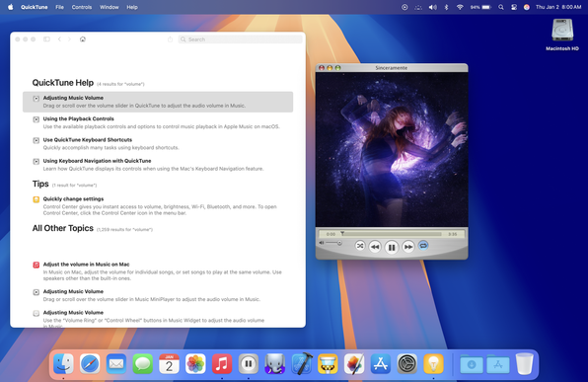Open the Window menu in menu bar
The width and height of the screenshot is (588, 382).
pyautogui.click(x=110, y=7)
